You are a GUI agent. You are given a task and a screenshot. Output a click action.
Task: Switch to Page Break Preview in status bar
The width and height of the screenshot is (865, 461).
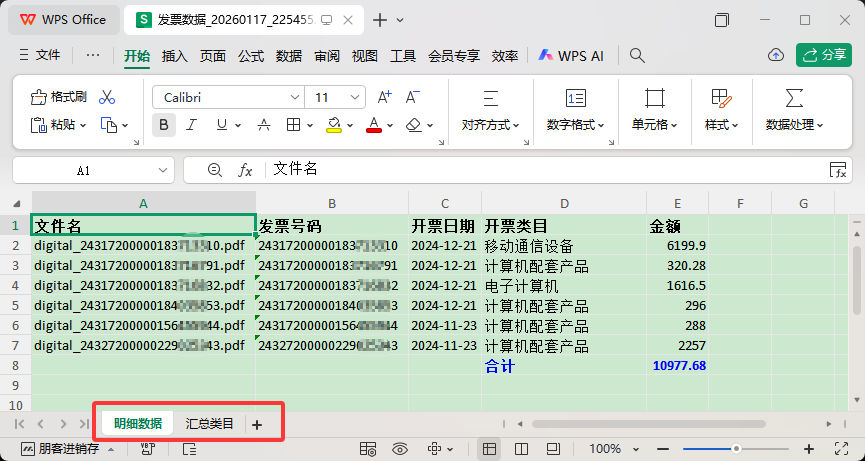(553, 449)
